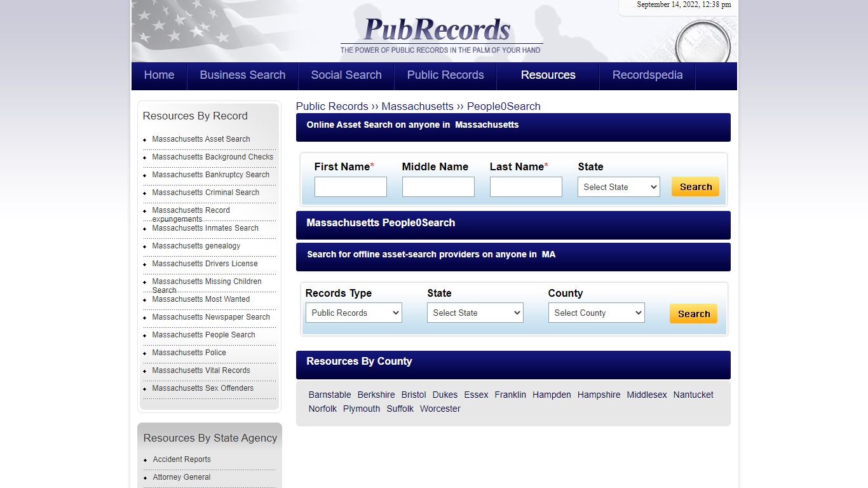Screen dimensions: 868x488
Task: Focus the First Name input field
Action: [x=351, y=187]
